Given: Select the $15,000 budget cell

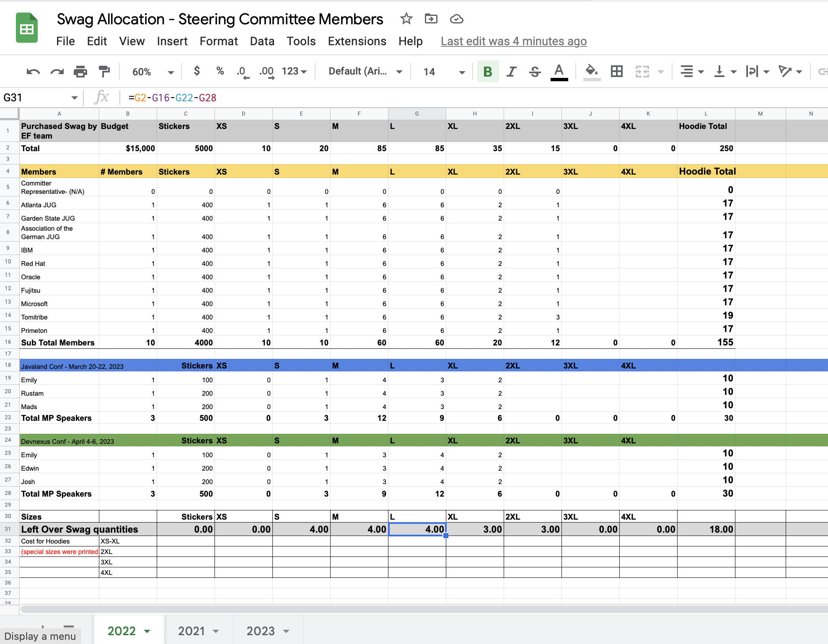Looking at the screenshot, I should pyautogui.click(x=128, y=148).
